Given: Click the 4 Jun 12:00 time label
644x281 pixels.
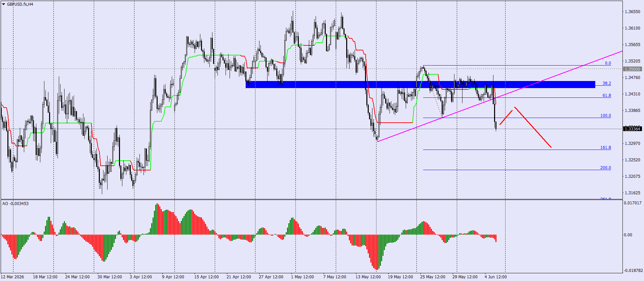Looking at the screenshot, I should pos(495,277).
